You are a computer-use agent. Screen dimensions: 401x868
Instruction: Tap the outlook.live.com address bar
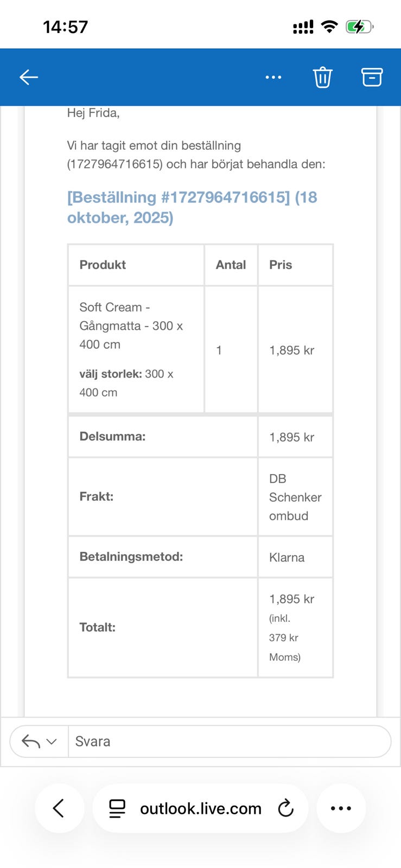pyautogui.click(x=200, y=808)
